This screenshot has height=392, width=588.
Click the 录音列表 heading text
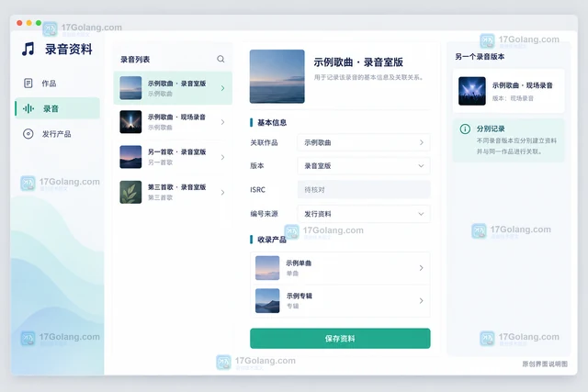pos(135,59)
